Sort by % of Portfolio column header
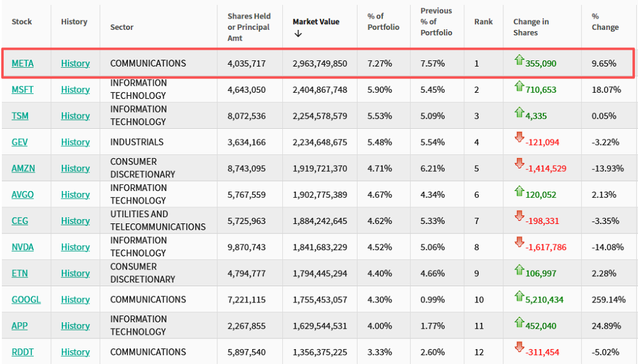The image size is (638, 364). click(x=376, y=22)
